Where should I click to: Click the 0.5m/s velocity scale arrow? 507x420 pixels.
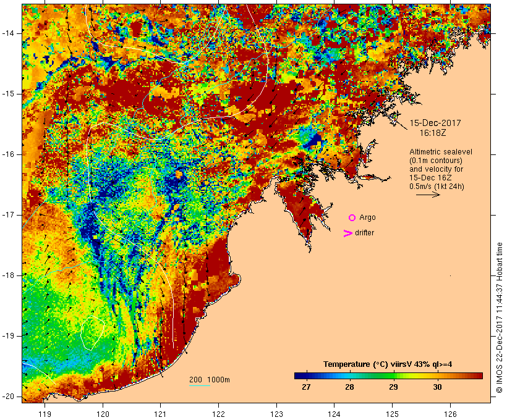pos(428,195)
